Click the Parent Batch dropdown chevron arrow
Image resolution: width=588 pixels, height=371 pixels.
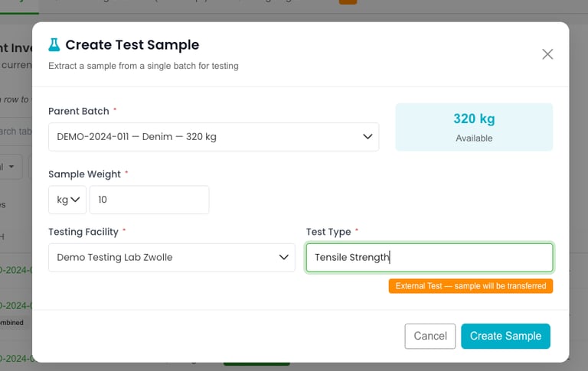(367, 137)
